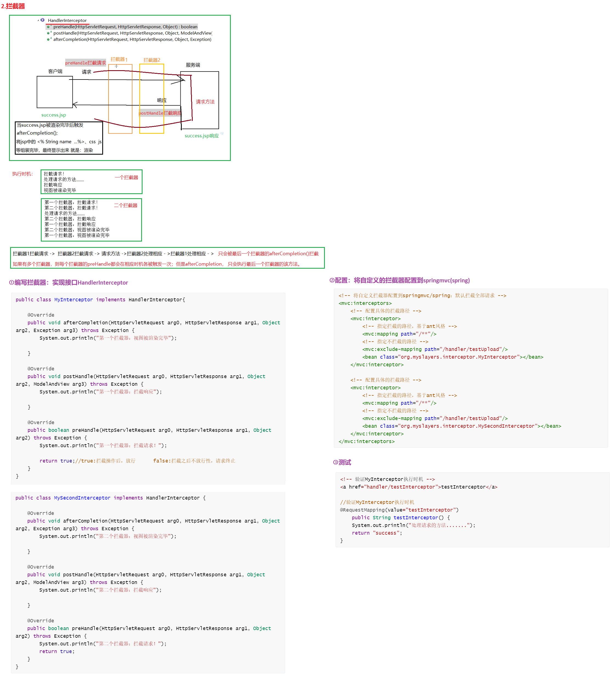Click the green icon beside afterCompletion method
Viewport: 616px width, 678px height.
click(x=49, y=39)
